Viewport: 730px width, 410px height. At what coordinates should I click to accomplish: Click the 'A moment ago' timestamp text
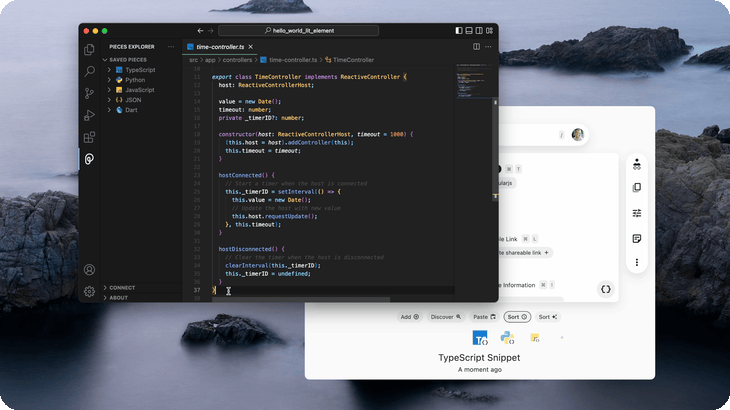480,370
